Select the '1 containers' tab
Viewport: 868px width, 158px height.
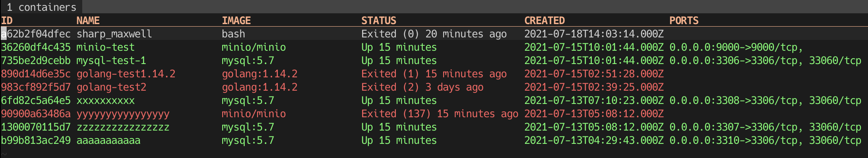click(41, 7)
